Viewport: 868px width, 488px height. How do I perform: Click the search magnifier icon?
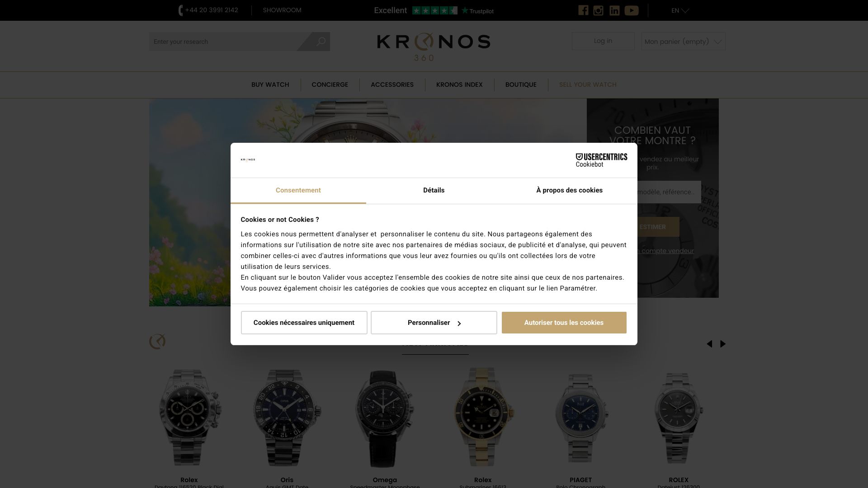[321, 42]
